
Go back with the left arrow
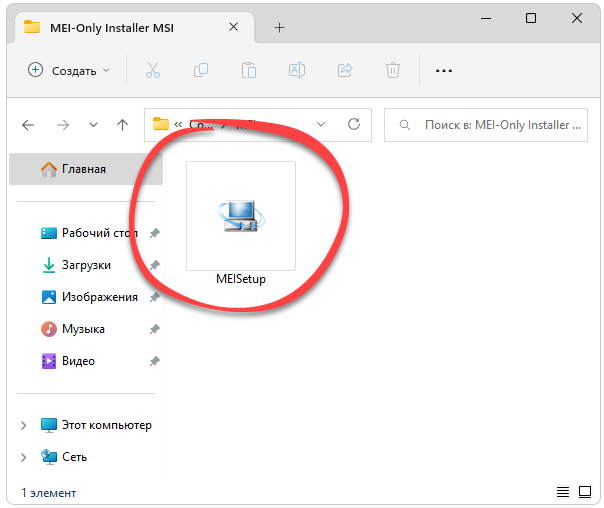tap(28, 125)
